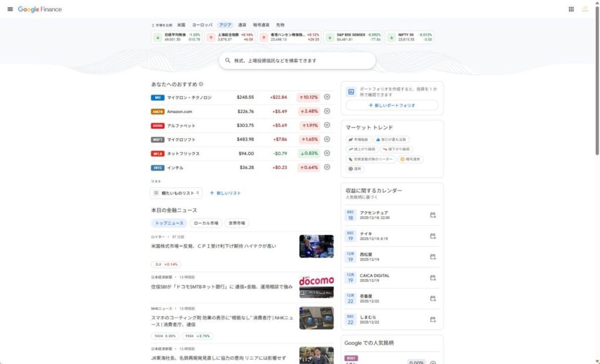Switch to the ヨーロッパ markets tab
This screenshot has width=600, height=364.
point(202,25)
